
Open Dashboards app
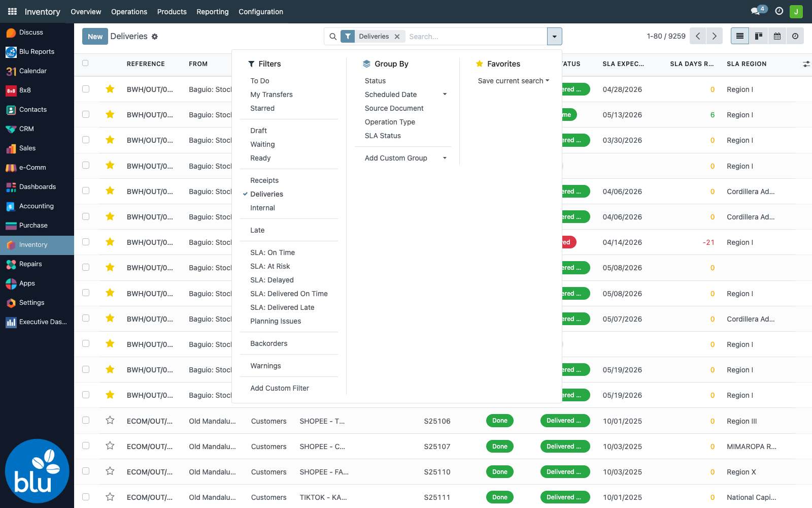click(x=37, y=187)
